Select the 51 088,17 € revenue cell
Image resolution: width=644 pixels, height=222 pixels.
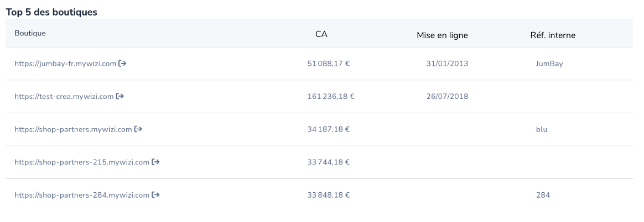tap(329, 64)
